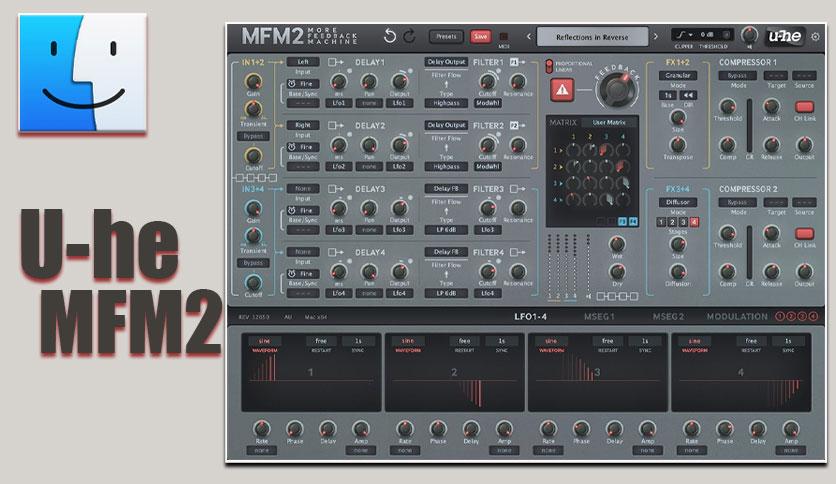
Task: Open Delay2 input selector showing Right
Action: pyautogui.click(x=303, y=125)
